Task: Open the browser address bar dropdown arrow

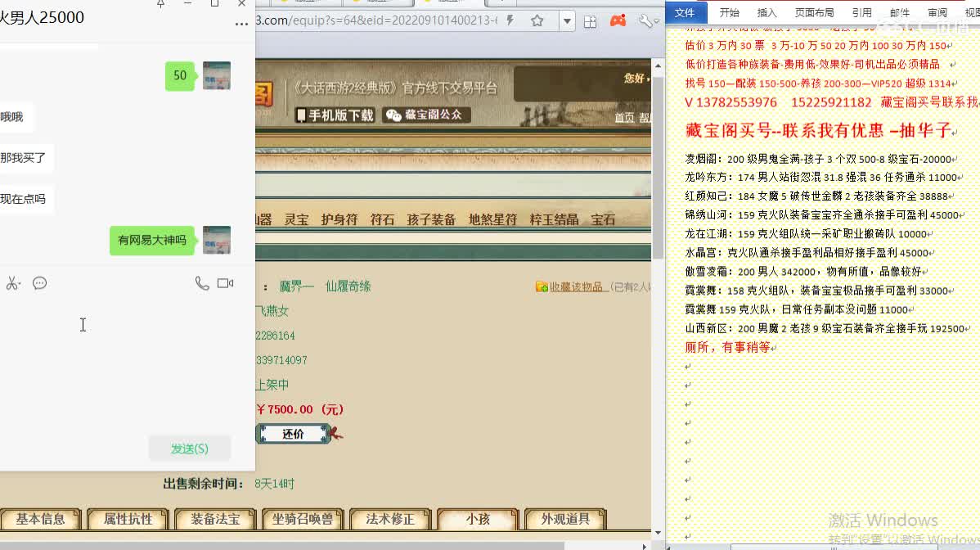Action: pyautogui.click(x=567, y=21)
